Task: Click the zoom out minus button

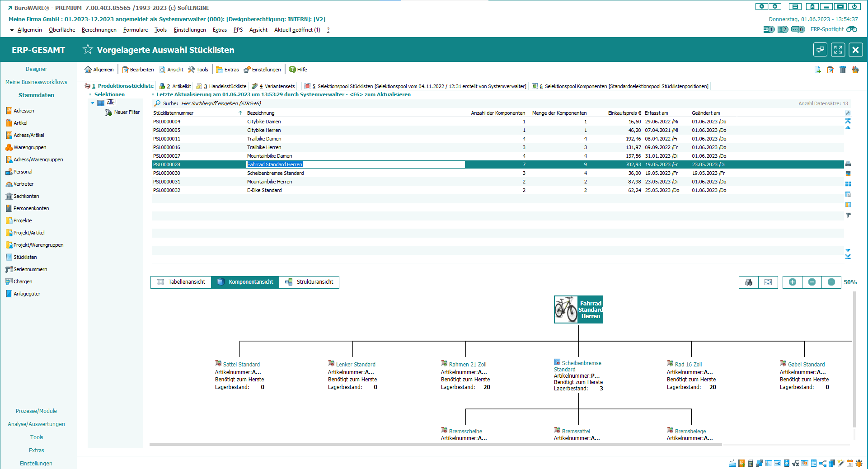Action: 812,282
